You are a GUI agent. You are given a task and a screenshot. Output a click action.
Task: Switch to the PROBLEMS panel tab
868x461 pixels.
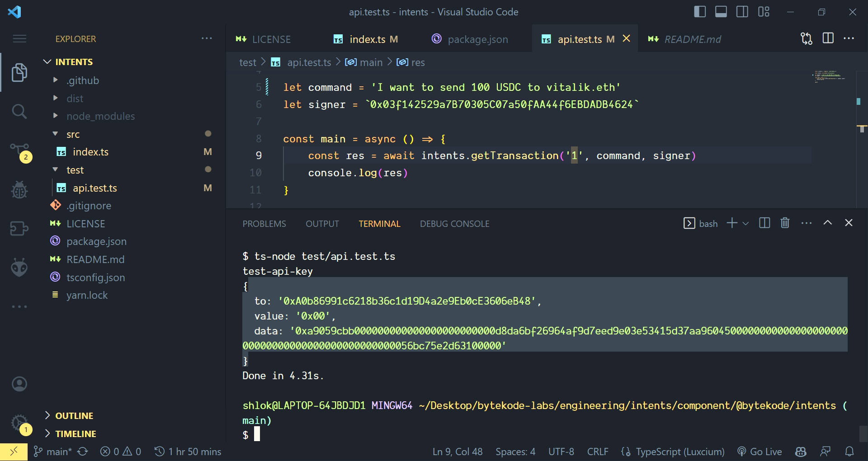[264, 224]
